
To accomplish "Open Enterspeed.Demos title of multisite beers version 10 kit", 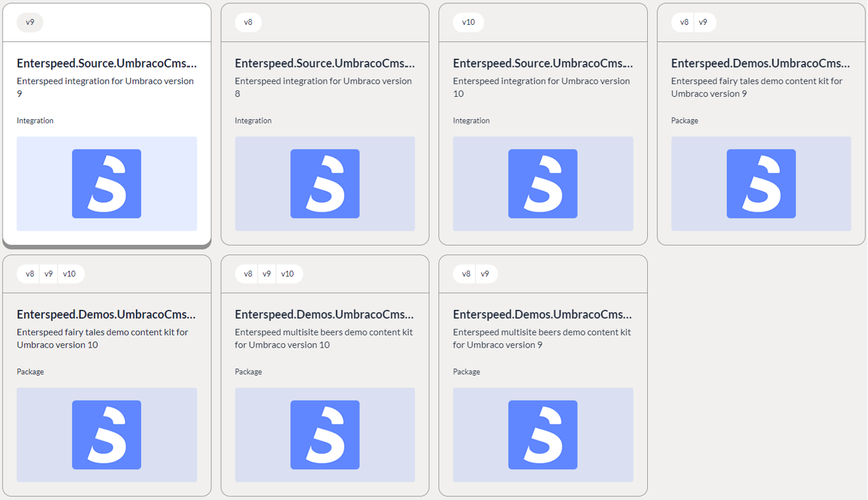I will tap(325, 314).
